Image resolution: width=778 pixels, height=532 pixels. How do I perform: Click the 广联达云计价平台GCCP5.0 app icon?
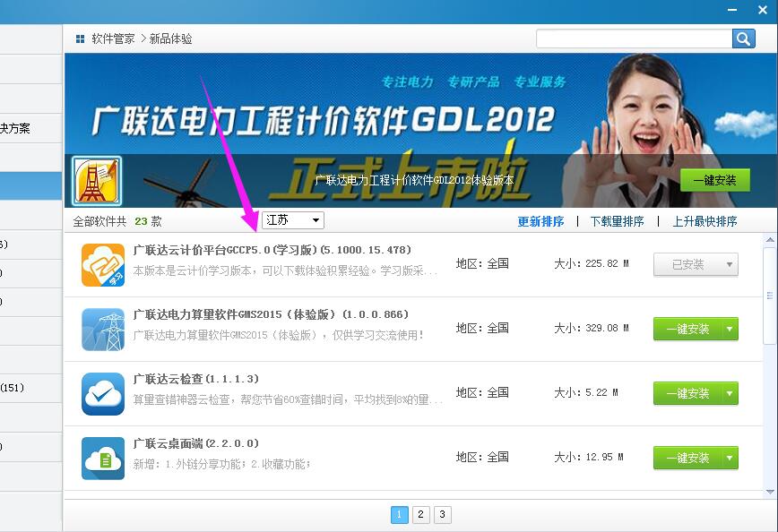tap(103, 265)
